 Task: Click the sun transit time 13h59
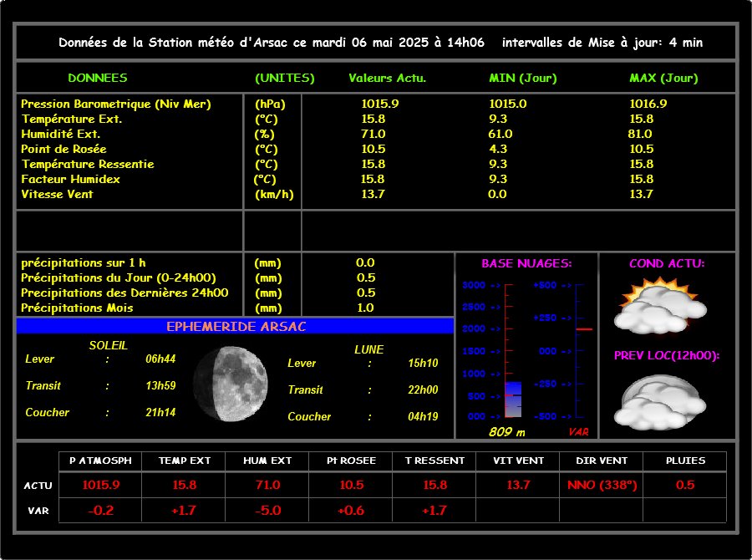[160, 386]
